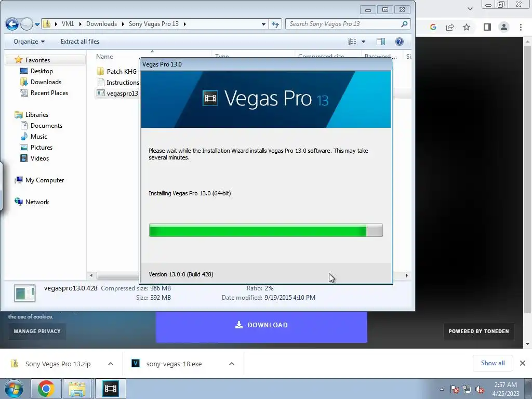532x399 pixels.
Task: Click the horizontal scrollbar right arrow
Action: pyautogui.click(x=407, y=275)
